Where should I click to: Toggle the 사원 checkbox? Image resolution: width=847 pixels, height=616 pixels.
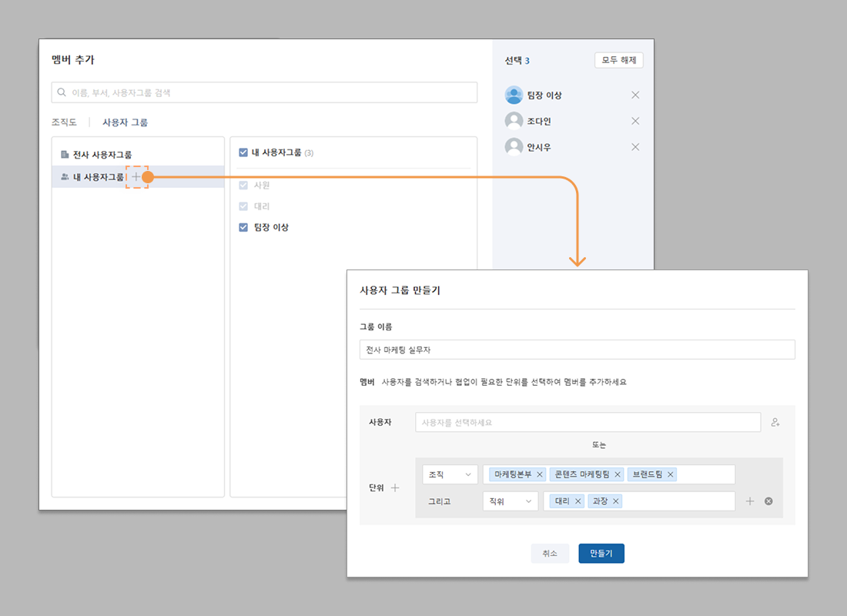(x=243, y=186)
